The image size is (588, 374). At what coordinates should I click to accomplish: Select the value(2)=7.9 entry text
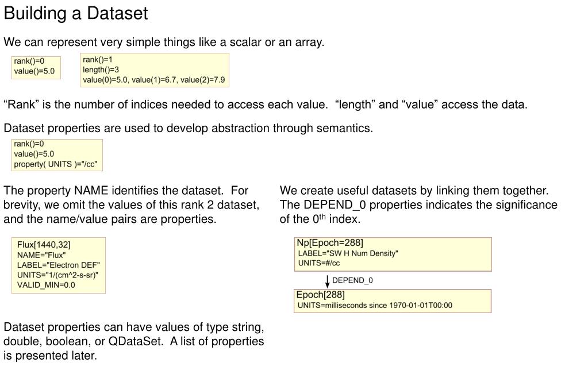[202, 80]
